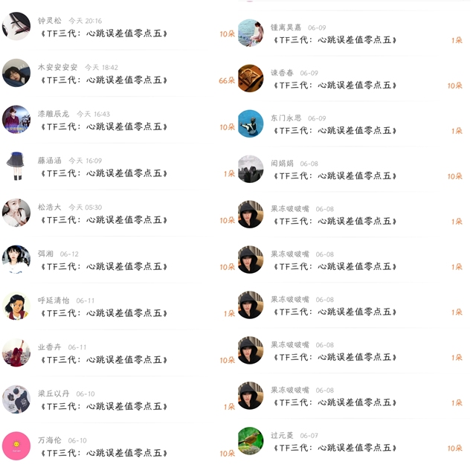
Task: Open the first 果冻啵啵嘴 hooded avatar
Action: pyautogui.click(x=251, y=214)
